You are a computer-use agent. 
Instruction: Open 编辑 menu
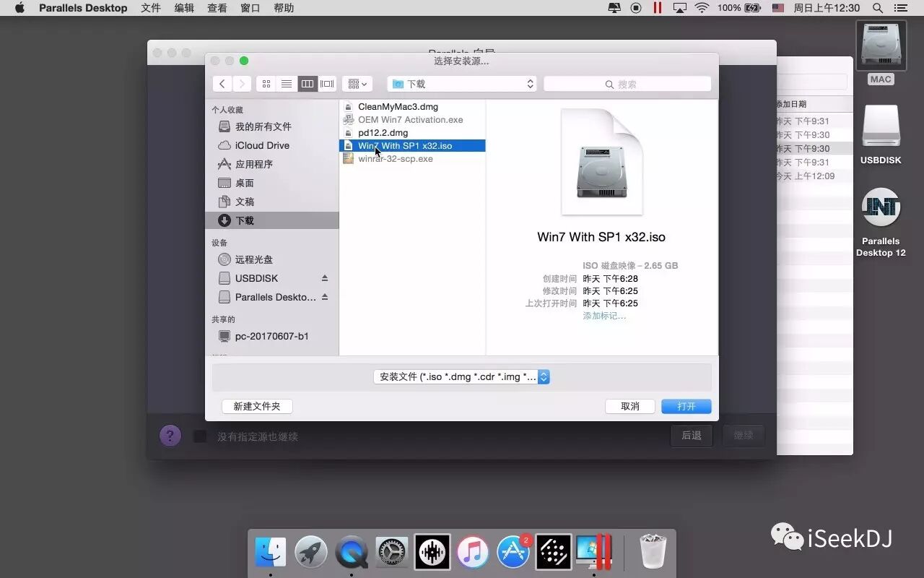(x=184, y=8)
